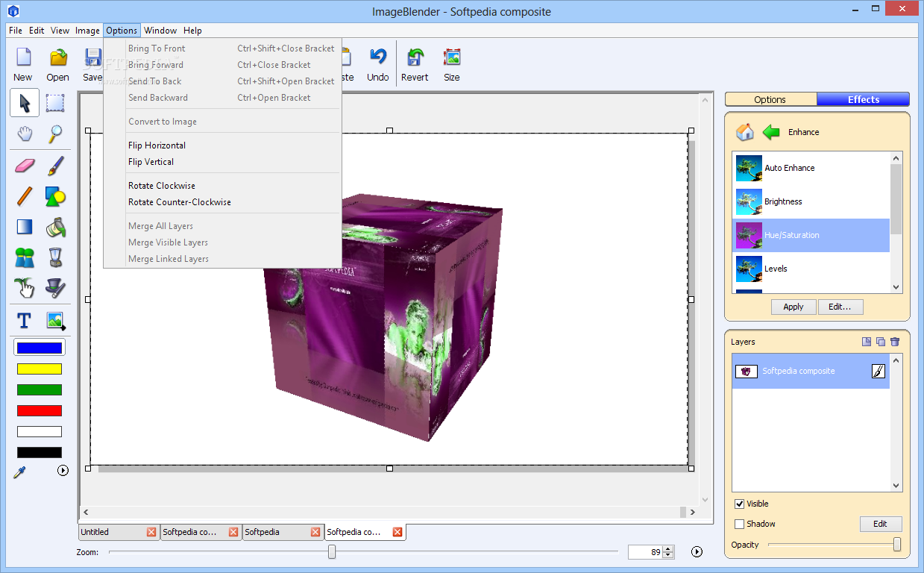Image resolution: width=924 pixels, height=573 pixels.
Task: Switch to the Options panel tab
Action: coord(770,99)
